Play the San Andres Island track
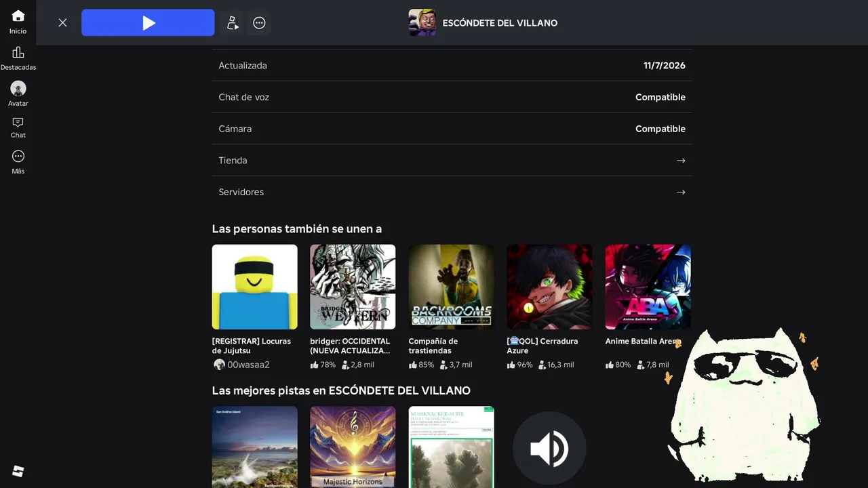The width and height of the screenshot is (868, 488). coord(254,447)
